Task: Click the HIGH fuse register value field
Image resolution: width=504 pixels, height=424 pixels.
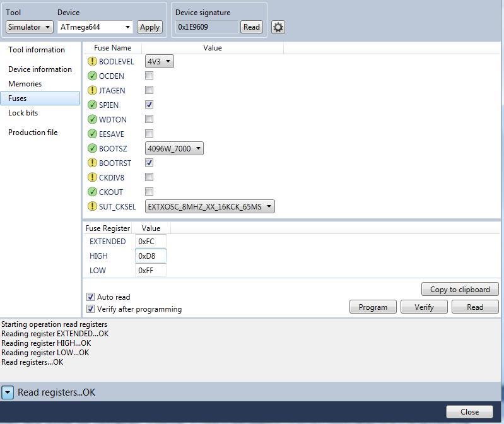Action: 151,256
